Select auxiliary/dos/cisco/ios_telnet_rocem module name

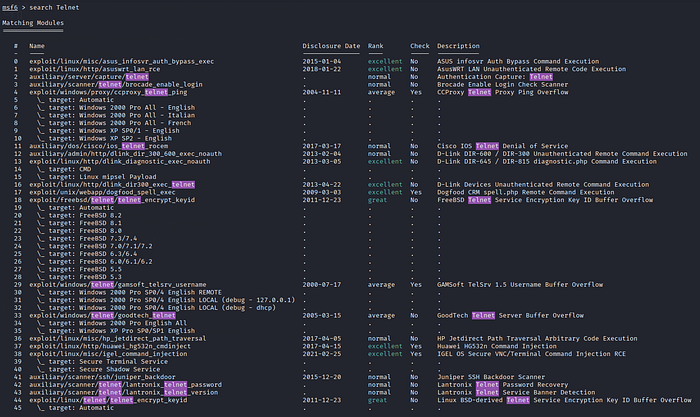pyautogui.click(x=99, y=146)
